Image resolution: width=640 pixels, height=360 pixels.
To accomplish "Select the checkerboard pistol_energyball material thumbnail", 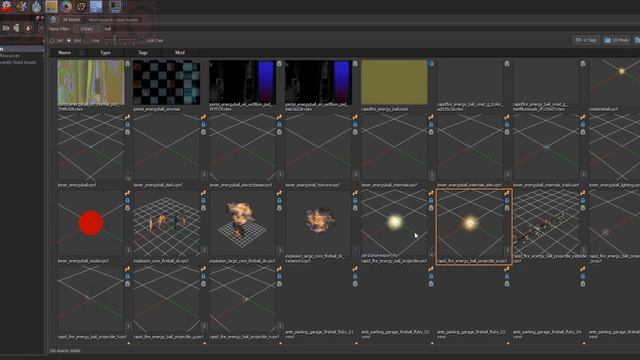I will [x=167, y=82].
